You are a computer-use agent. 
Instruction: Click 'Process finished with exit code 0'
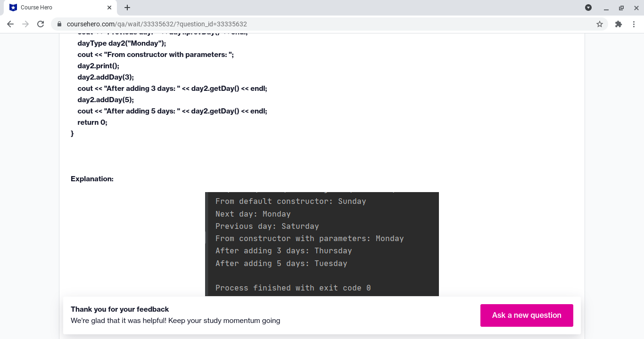293,288
